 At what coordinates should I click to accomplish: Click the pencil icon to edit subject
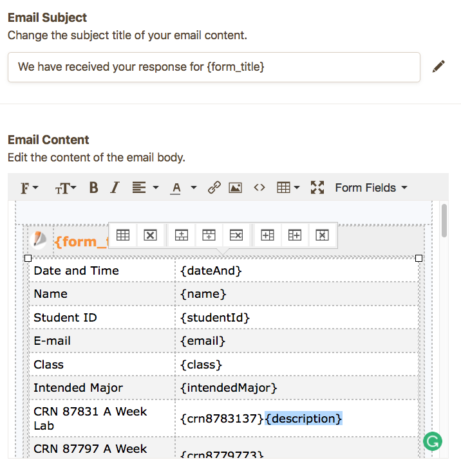pos(438,66)
